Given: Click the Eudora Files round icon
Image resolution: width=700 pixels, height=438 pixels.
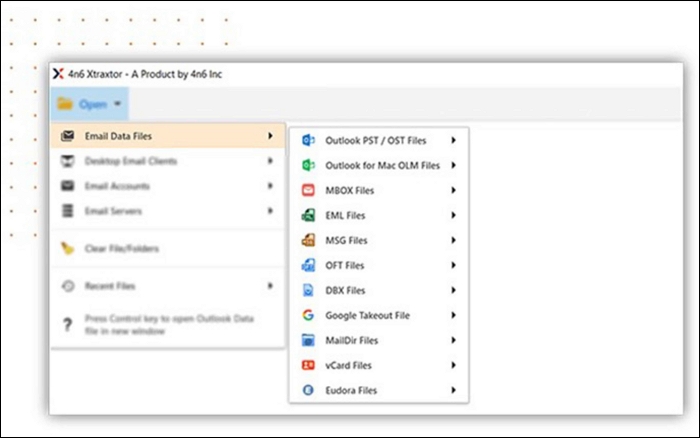Looking at the screenshot, I should [308, 390].
